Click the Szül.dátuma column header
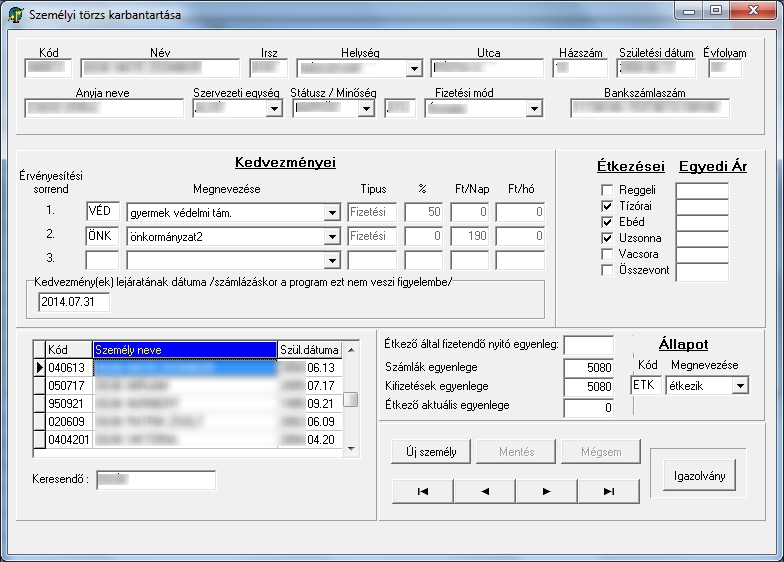Image resolution: width=784 pixels, height=562 pixels. coord(310,350)
